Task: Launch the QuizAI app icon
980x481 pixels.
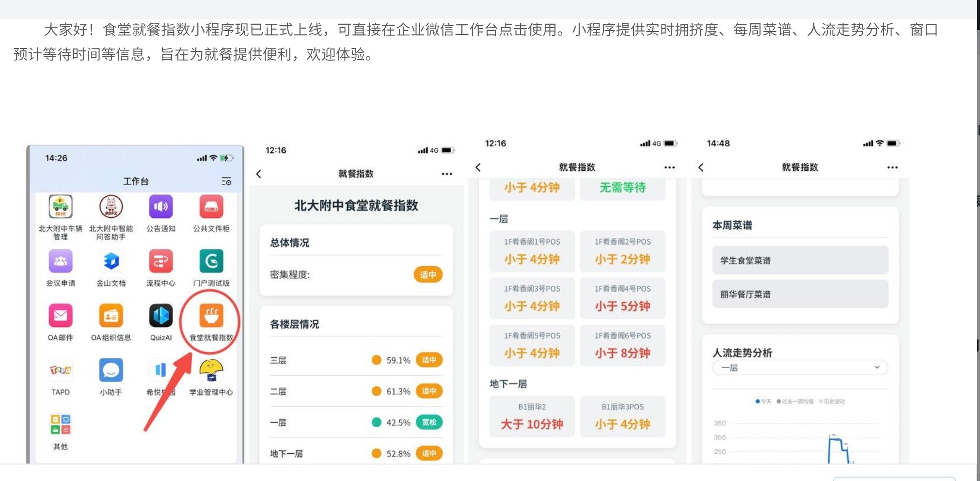Action: [x=161, y=316]
